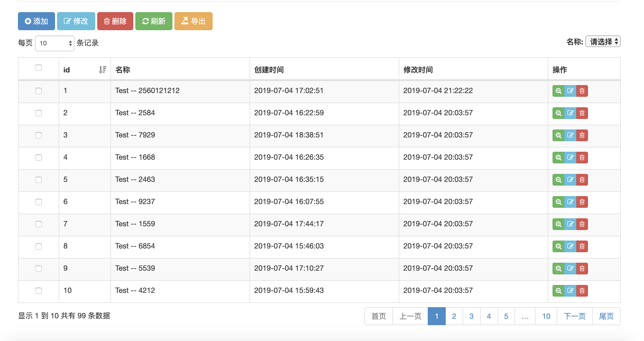644x341 pixels.
Task: Check the checkbox for row id 4
Action: [39, 158]
